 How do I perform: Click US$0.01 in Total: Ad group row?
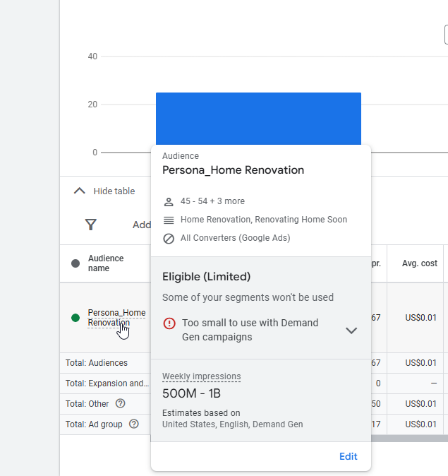click(x=420, y=424)
